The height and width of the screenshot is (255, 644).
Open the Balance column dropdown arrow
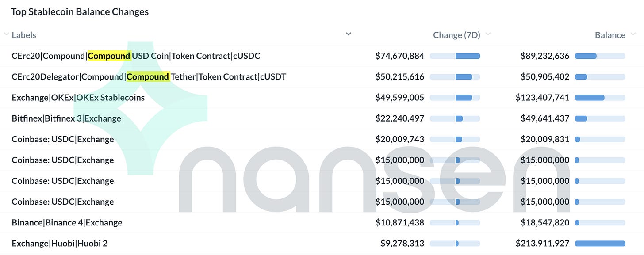633,34
